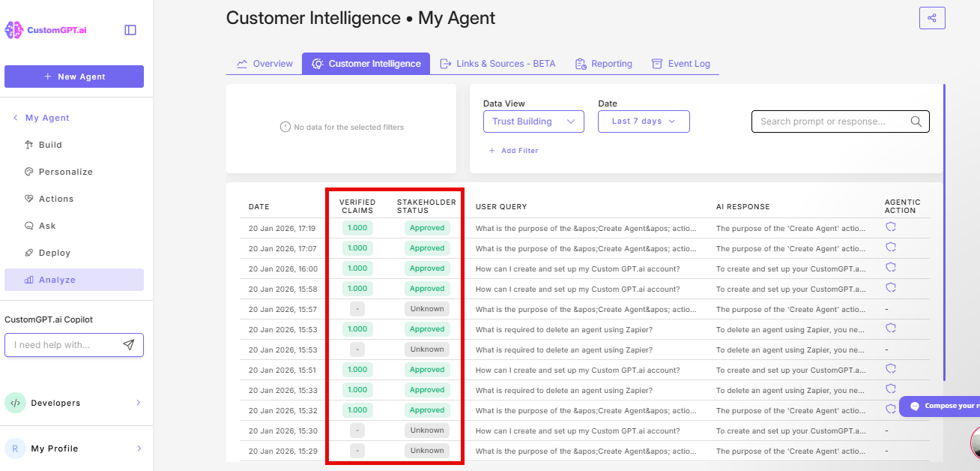Screen dimensions: 980x471
Task: Expand the Developers section chevron
Action: coord(139,403)
